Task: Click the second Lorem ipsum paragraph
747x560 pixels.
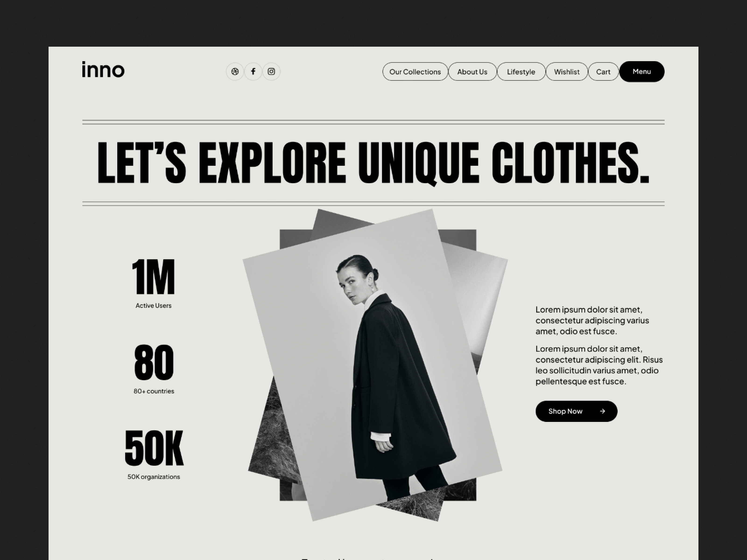Action: [x=599, y=365]
